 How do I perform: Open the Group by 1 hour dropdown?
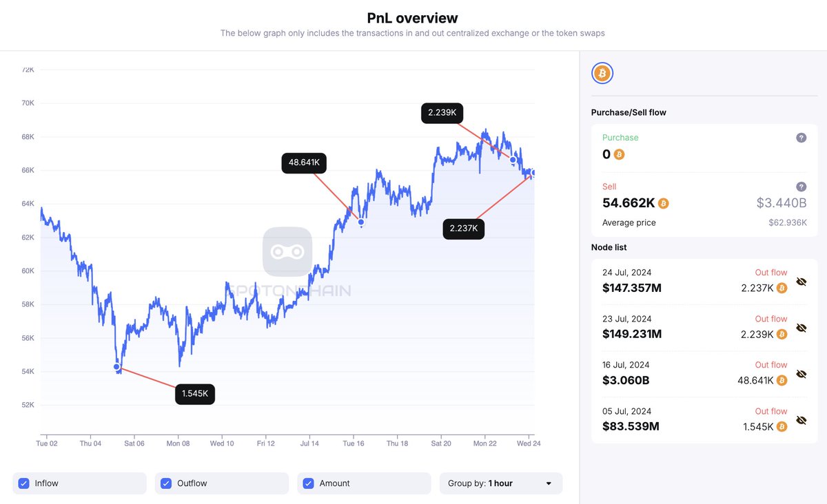501,483
